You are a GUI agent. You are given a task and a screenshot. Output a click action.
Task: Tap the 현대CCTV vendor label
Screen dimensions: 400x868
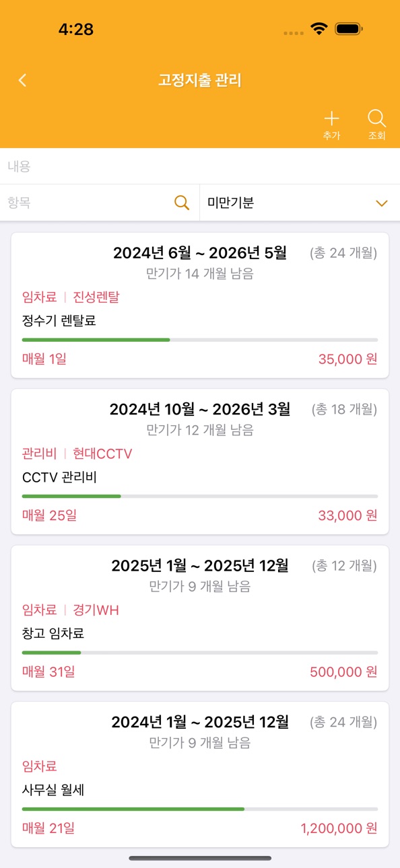(x=102, y=454)
